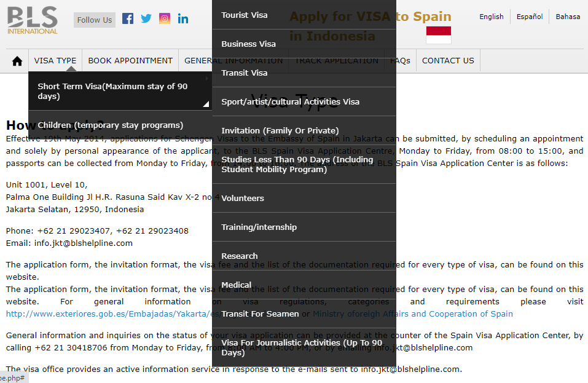Open the Facebook page icon
The image size is (588, 383).
point(128,18)
